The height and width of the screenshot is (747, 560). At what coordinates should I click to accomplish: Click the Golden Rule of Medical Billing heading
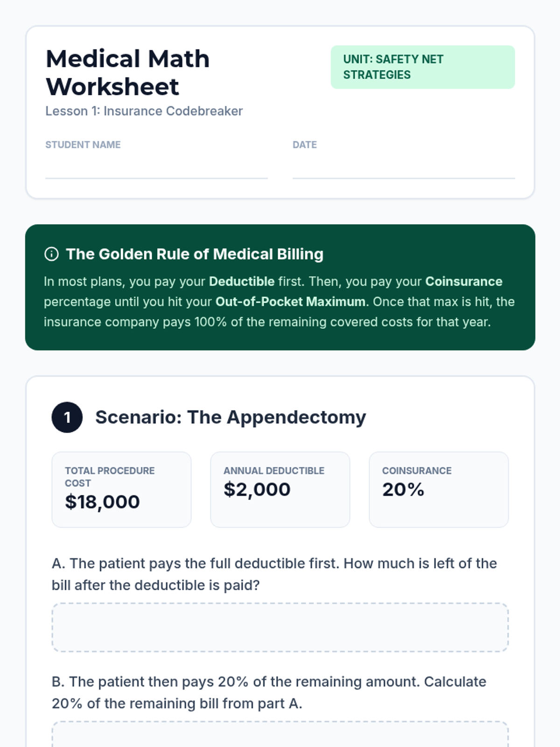[x=195, y=254]
